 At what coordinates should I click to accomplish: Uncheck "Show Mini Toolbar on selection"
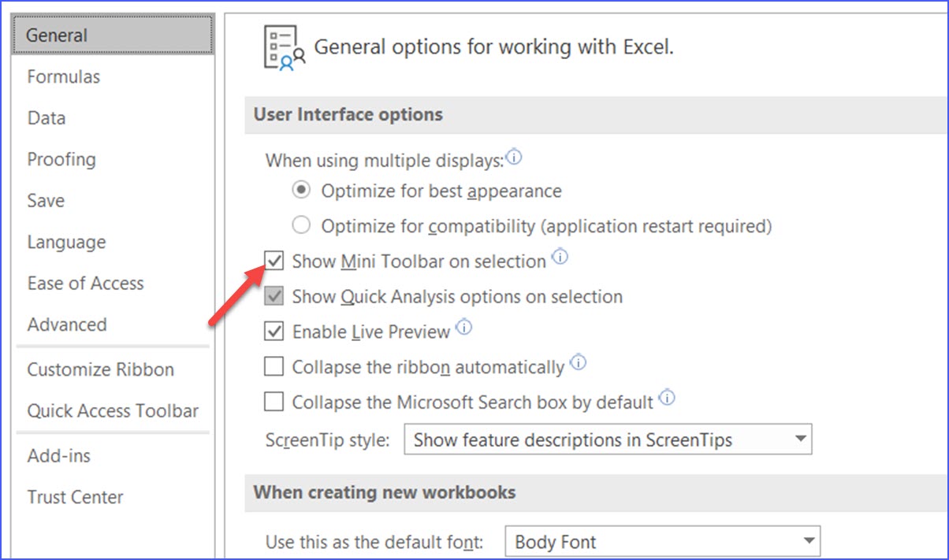[273, 261]
